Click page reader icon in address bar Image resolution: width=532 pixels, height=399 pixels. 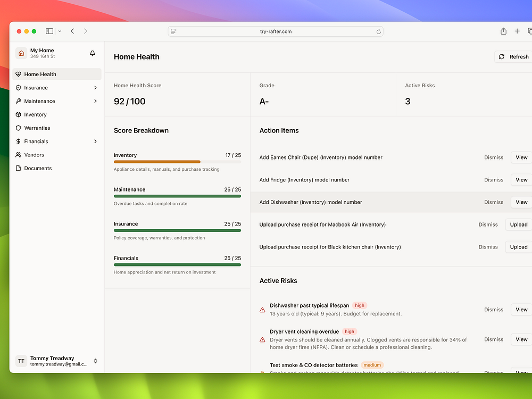pyautogui.click(x=173, y=31)
